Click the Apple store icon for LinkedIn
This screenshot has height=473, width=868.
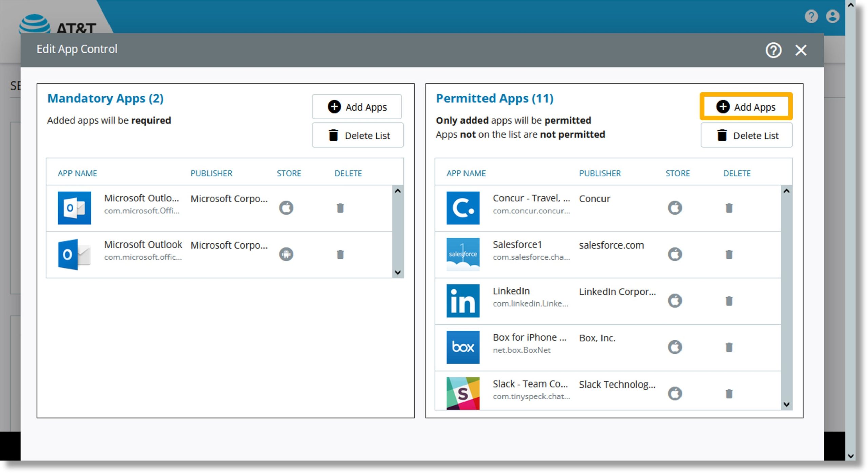click(675, 300)
